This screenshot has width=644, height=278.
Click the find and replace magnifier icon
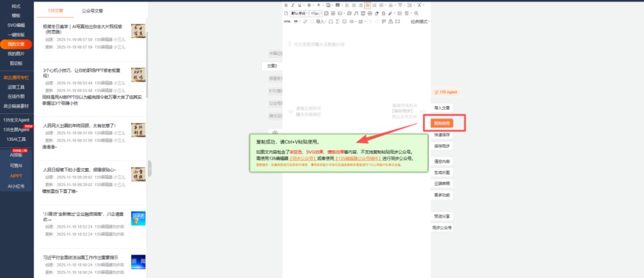[416, 13]
